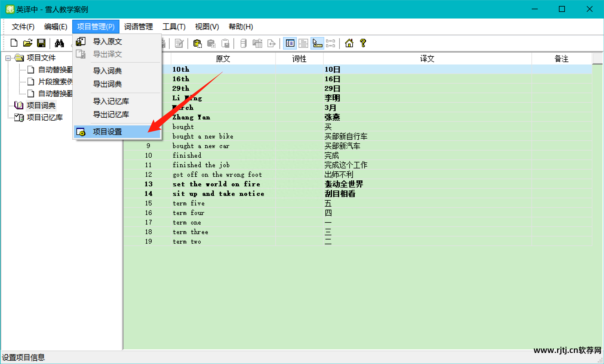The width and height of the screenshot is (604, 364).
Task: Choose 项目设置 from the menu
Action: (x=107, y=132)
